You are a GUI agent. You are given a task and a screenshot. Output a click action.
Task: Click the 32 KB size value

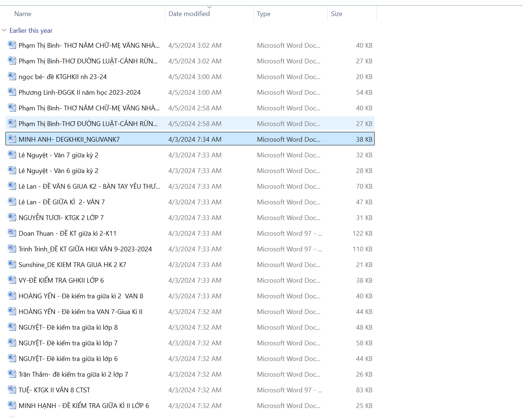[364, 155]
